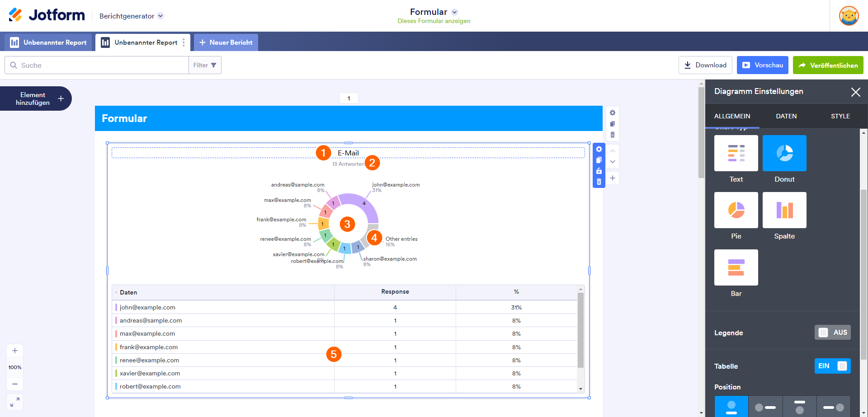Delete the selected chart element via trash icon
Viewport: 868px width, 417px height.
click(x=599, y=182)
